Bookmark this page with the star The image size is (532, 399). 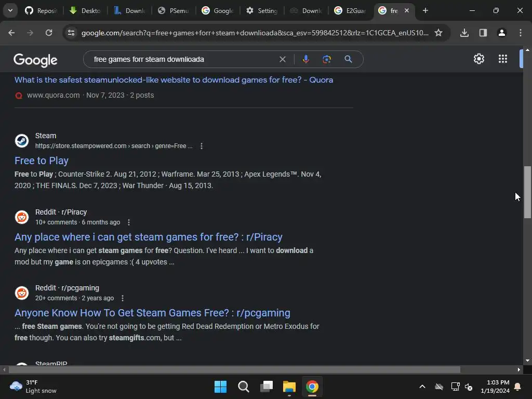pyautogui.click(x=438, y=33)
